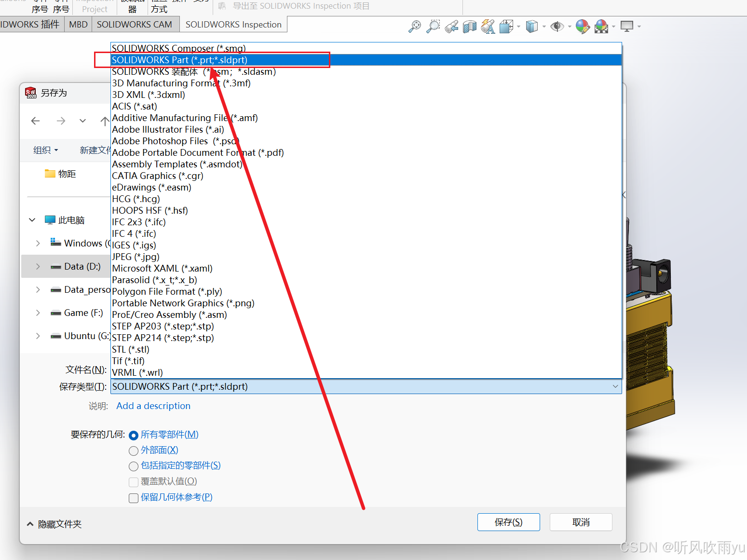747x560 pixels.
Task: Open the 保存类型 combo box
Action: pos(366,386)
